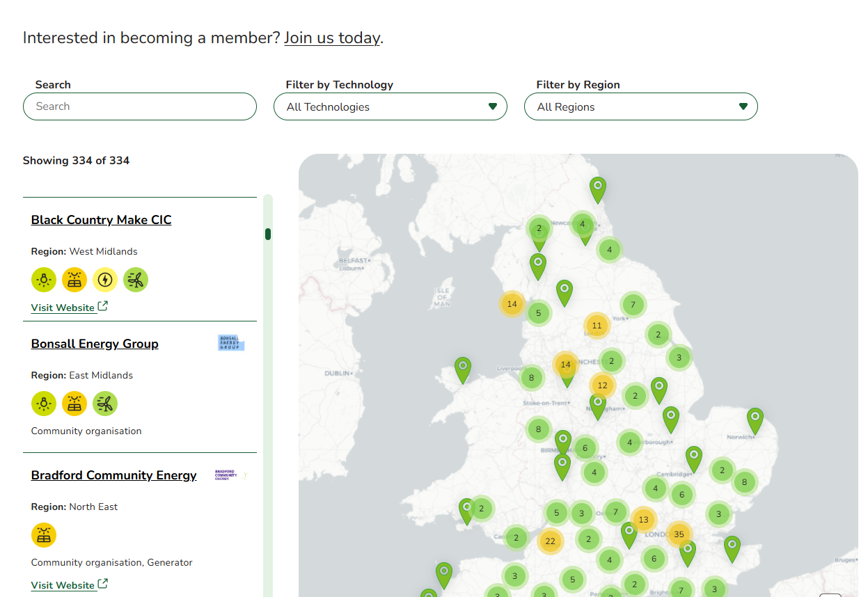868x597 pixels.
Task: Click the Search input field
Action: [139, 106]
